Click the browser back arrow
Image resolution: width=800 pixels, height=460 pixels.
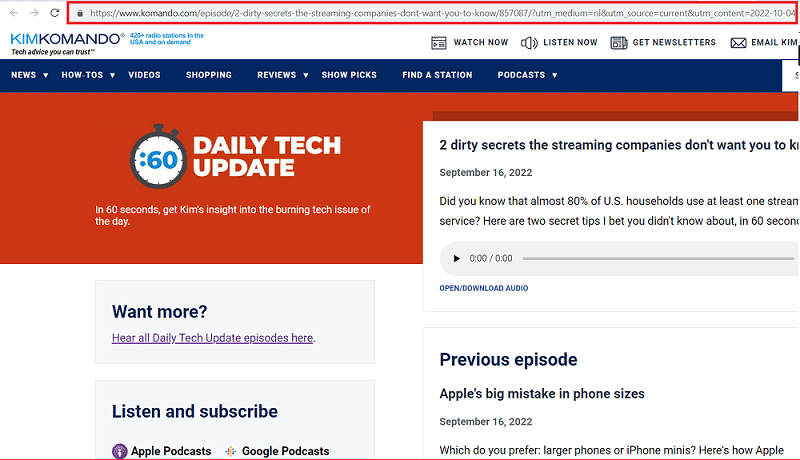(x=14, y=13)
